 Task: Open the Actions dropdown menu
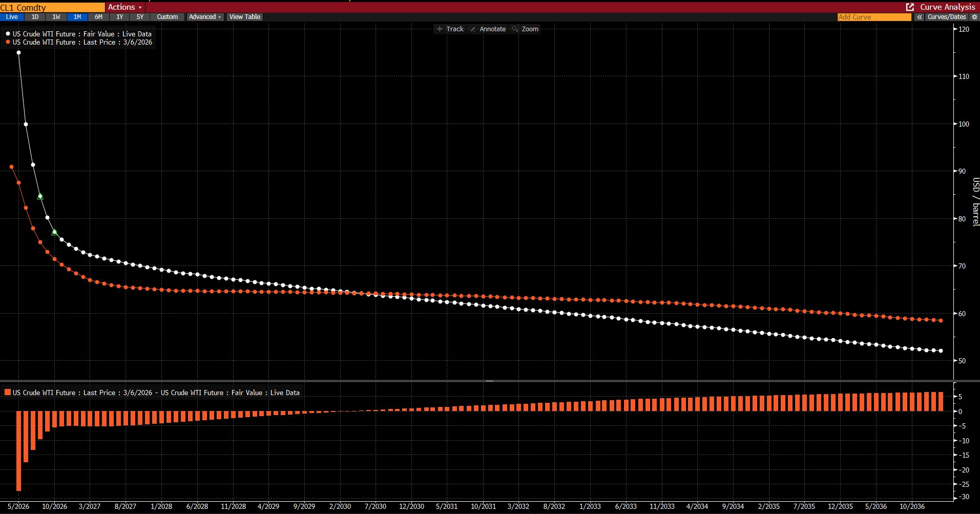tap(124, 7)
